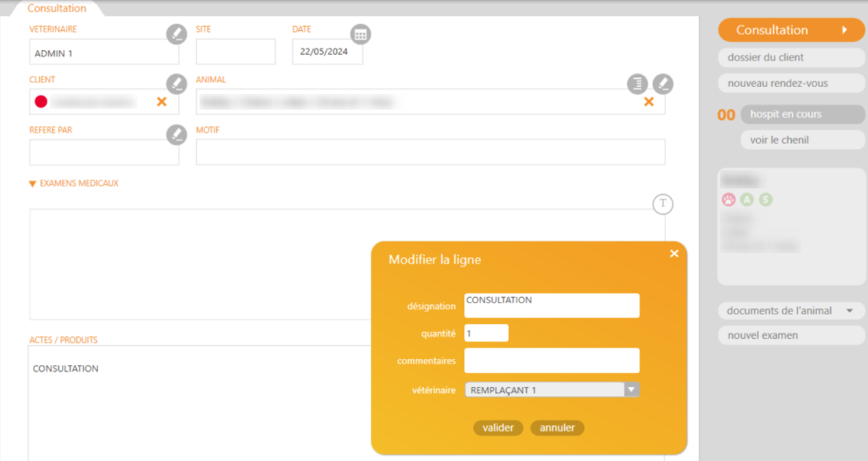Click the edit pencil icon next to CLIENT
Image resolution: width=868 pixels, height=461 pixels.
coord(176,84)
